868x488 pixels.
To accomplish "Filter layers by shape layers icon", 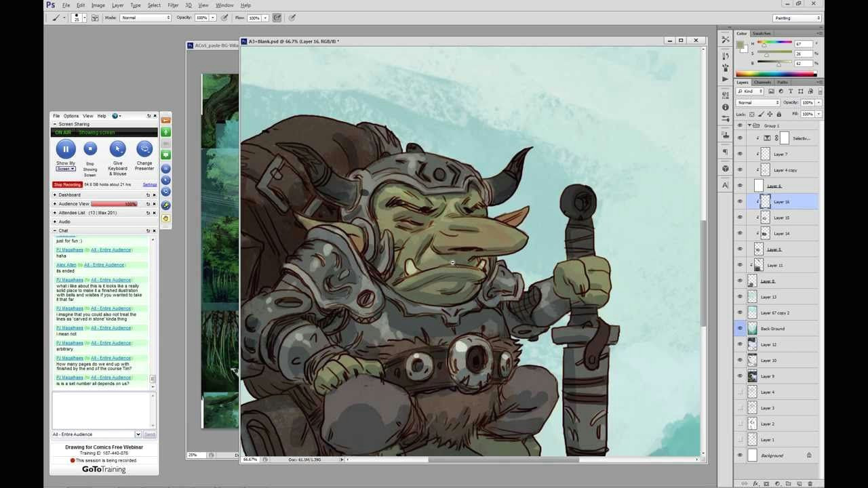I will [x=800, y=91].
